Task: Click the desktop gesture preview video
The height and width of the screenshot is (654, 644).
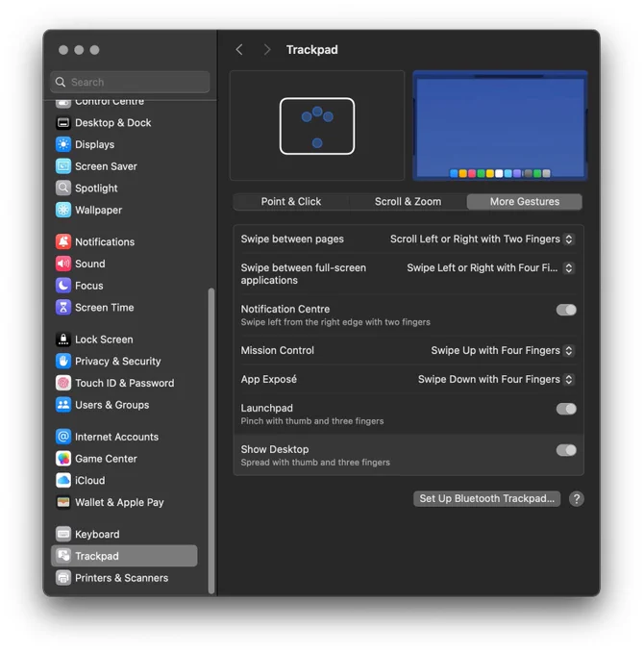Action: [x=500, y=126]
